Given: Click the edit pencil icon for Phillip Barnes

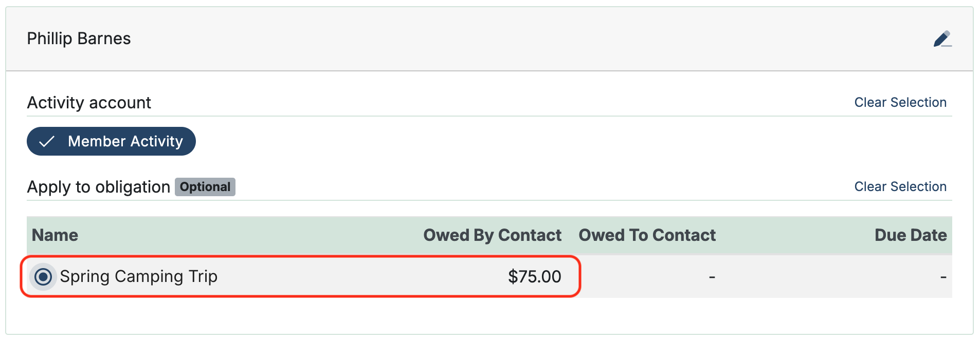Looking at the screenshot, I should point(942,39).
